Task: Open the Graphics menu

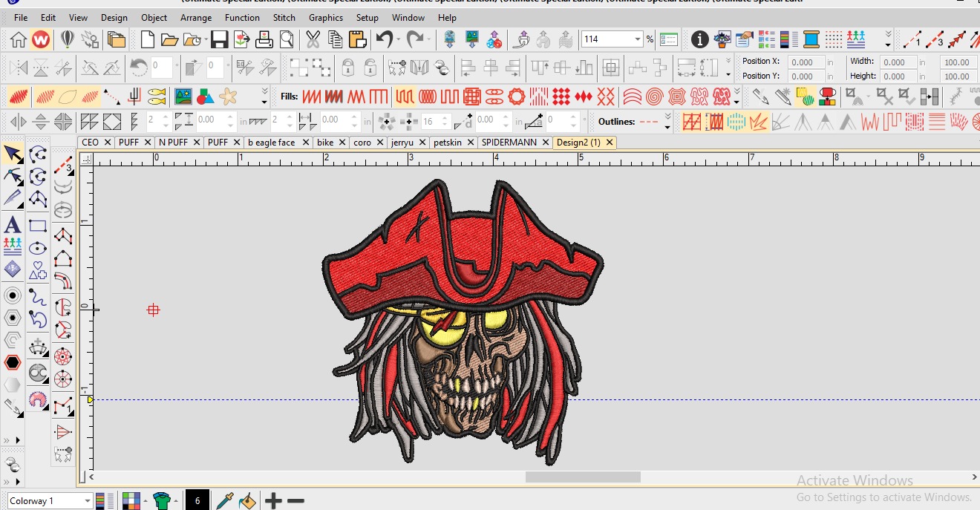Action: click(326, 17)
